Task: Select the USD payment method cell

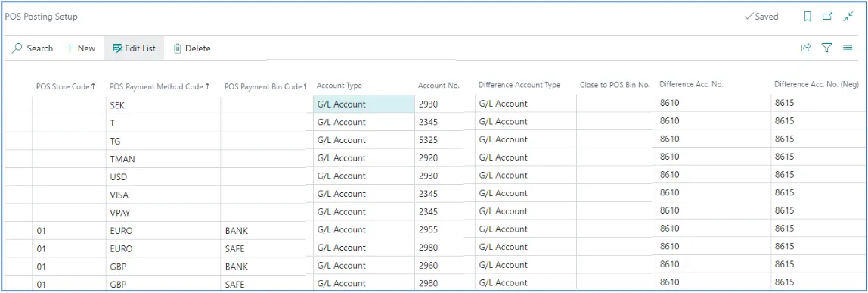Action: pos(163,177)
